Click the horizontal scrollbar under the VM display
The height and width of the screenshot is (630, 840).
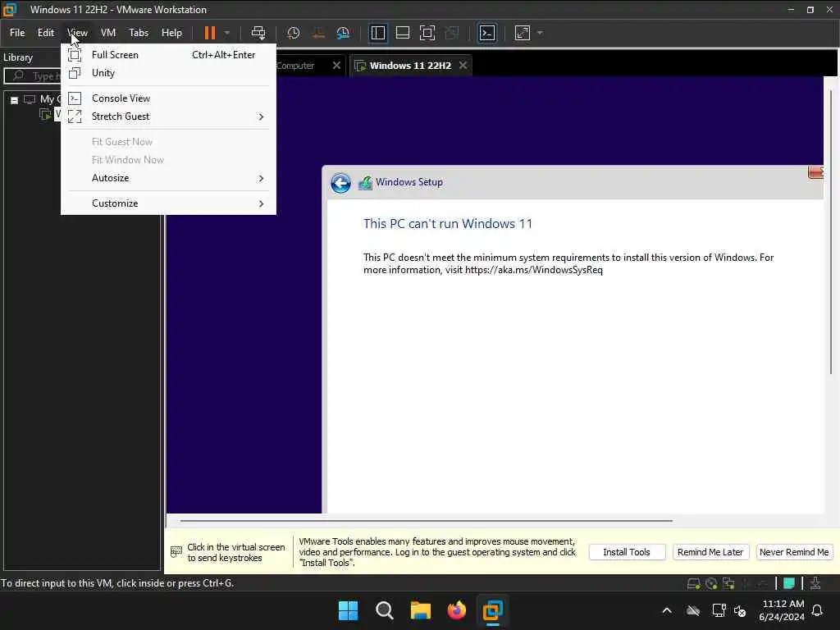tap(427, 520)
